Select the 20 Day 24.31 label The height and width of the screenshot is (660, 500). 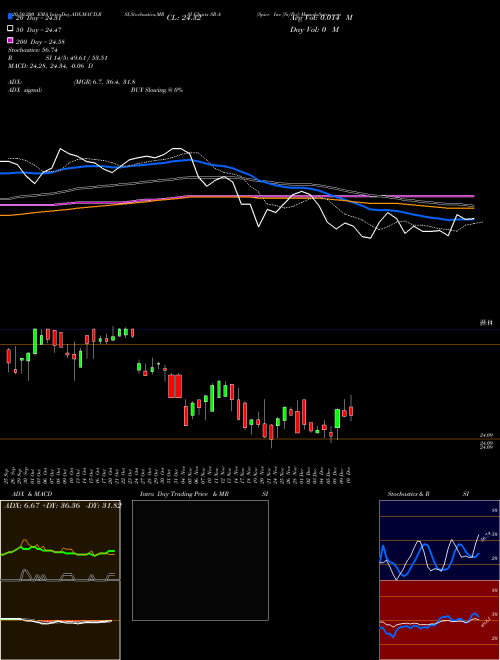[x=38, y=18]
